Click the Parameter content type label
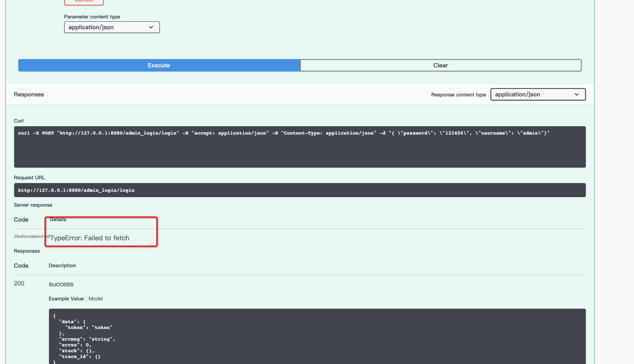 click(92, 17)
